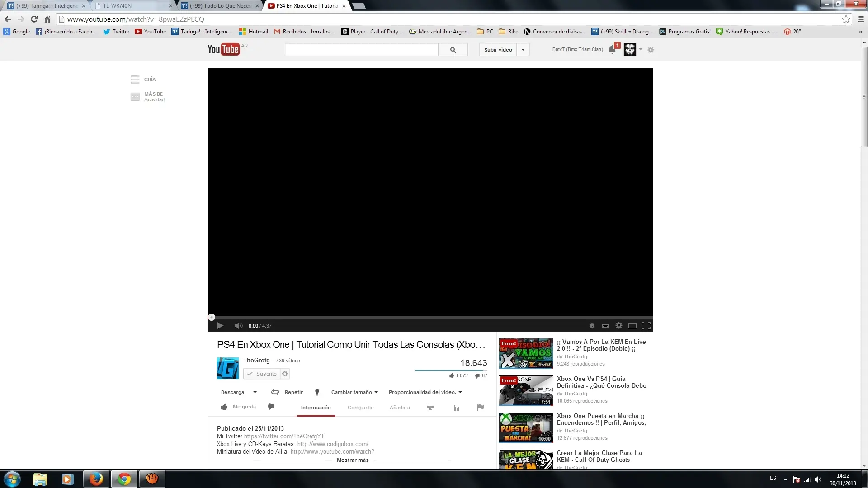This screenshot has width=868, height=488.
Task: Click the Chrome back arrow
Action: pyautogui.click(x=8, y=19)
